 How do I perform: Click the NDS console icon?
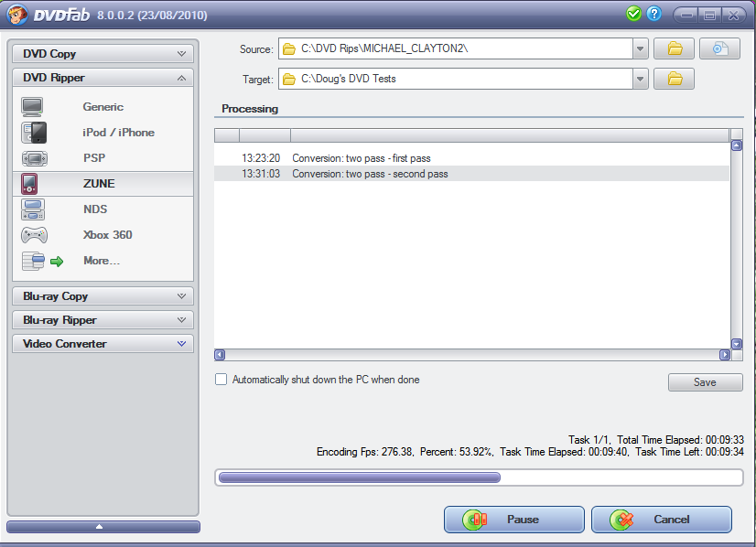coord(33,209)
